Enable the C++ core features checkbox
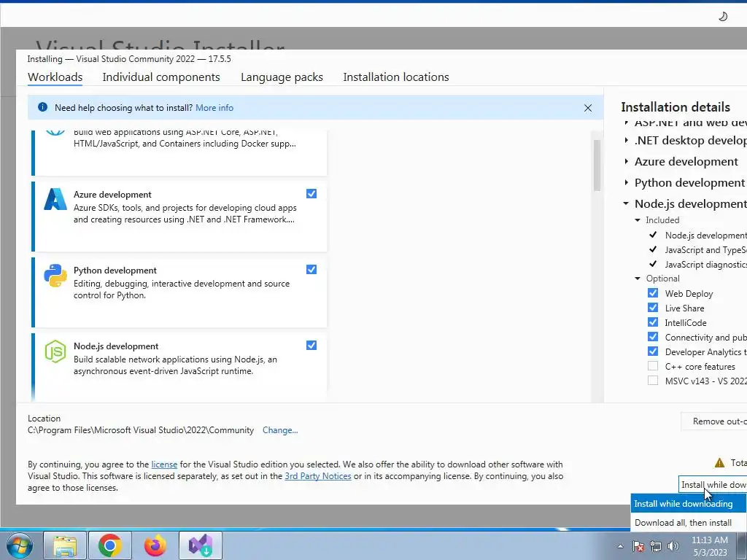The image size is (747, 560). [653, 366]
